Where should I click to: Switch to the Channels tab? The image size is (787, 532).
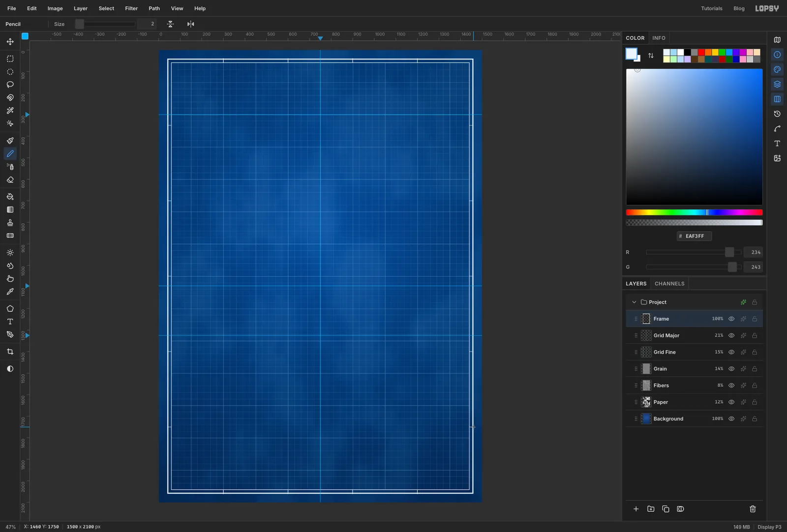(x=669, y=284)
